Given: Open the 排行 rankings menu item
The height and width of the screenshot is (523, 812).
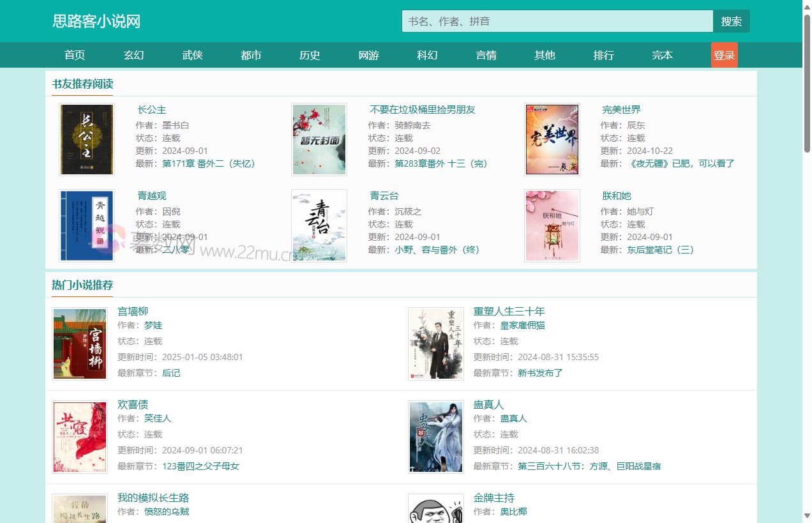Looking at the screenshot, I should (x=603, y=55).
